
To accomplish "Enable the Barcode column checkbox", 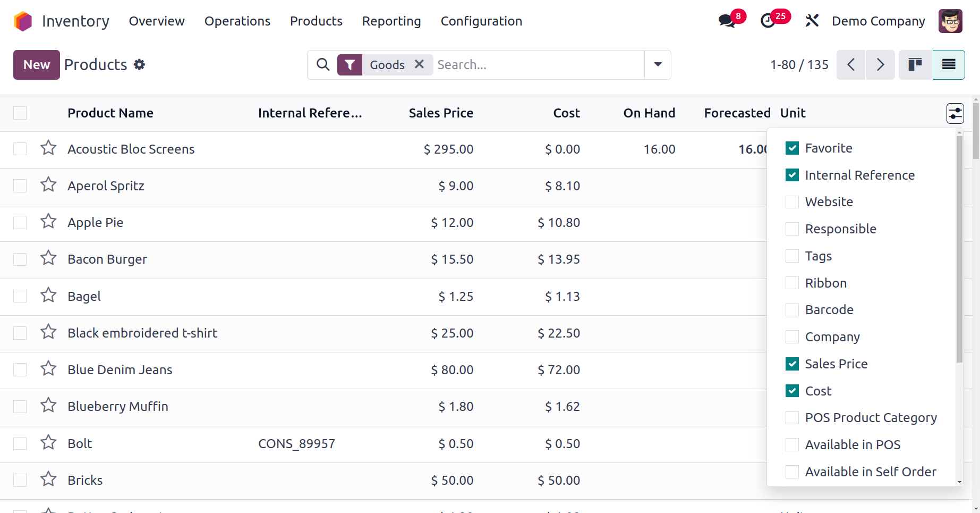I will [792, 310].
